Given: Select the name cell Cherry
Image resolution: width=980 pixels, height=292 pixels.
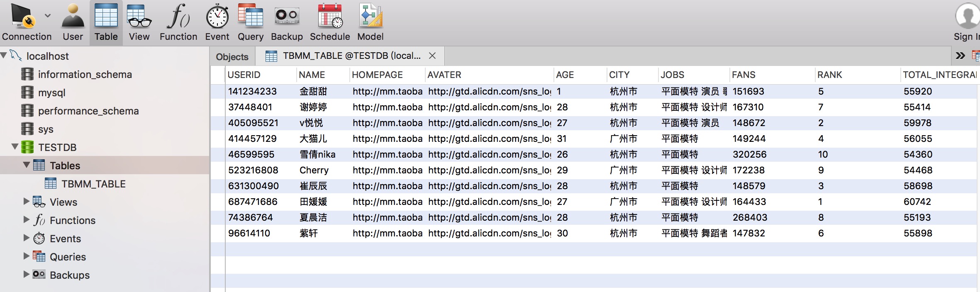Looking at the screenshot, I should [323, 170].
